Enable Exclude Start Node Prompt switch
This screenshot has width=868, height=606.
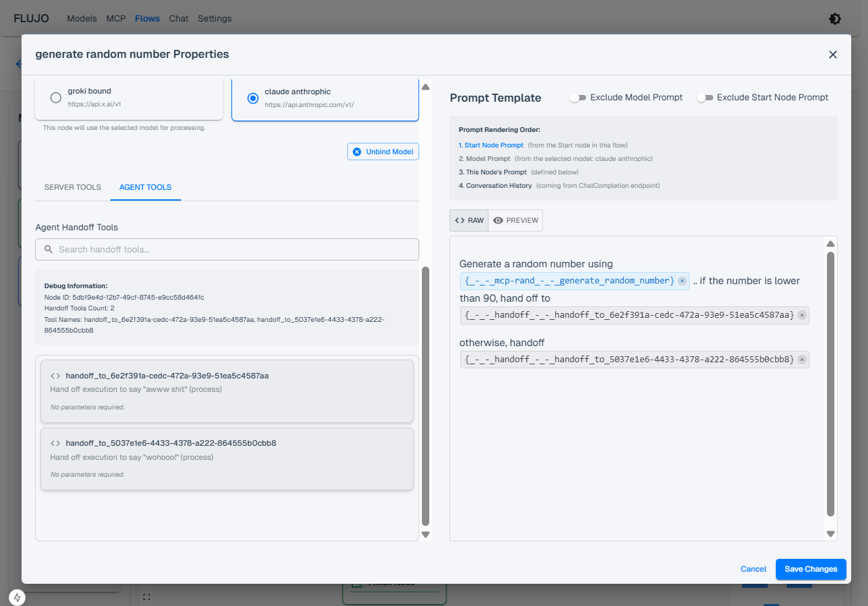704,98
